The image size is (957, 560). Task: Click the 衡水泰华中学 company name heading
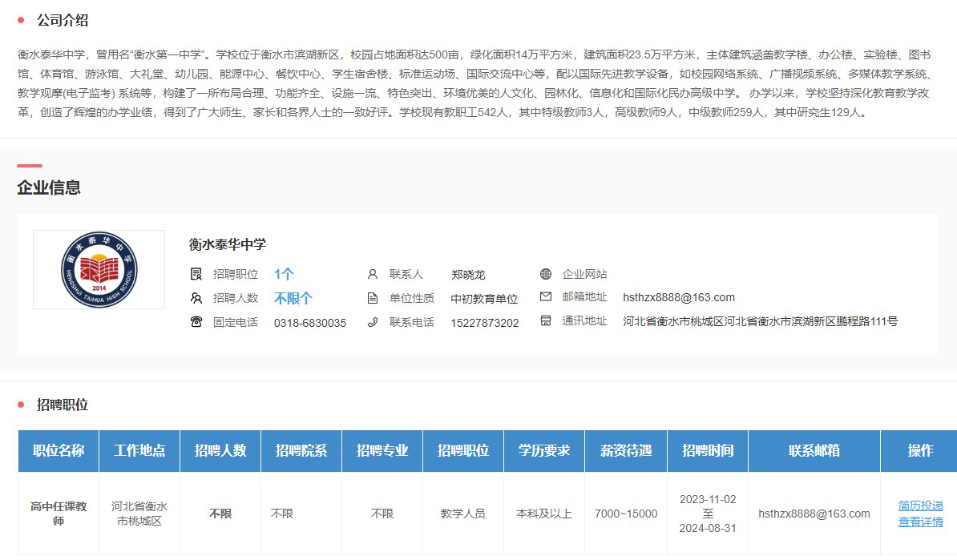pos(227,244)
